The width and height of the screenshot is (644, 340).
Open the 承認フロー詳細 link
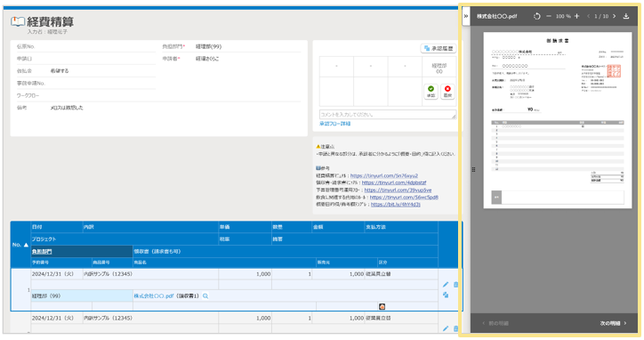(x=334, y=124)
